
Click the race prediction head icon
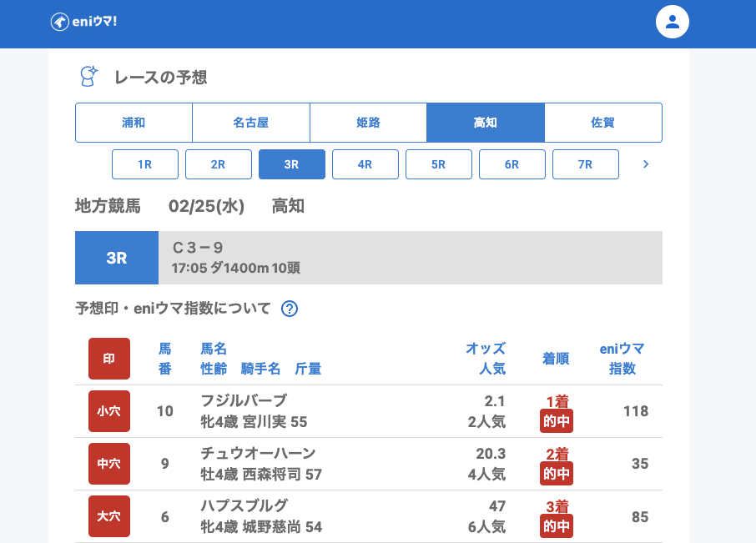click(x=88, y=77)
